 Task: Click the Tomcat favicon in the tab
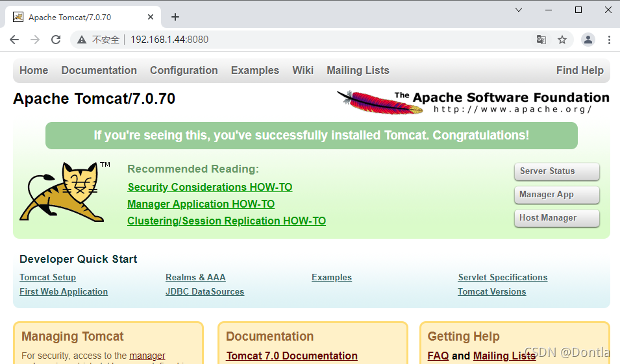[x=18, y=17]
